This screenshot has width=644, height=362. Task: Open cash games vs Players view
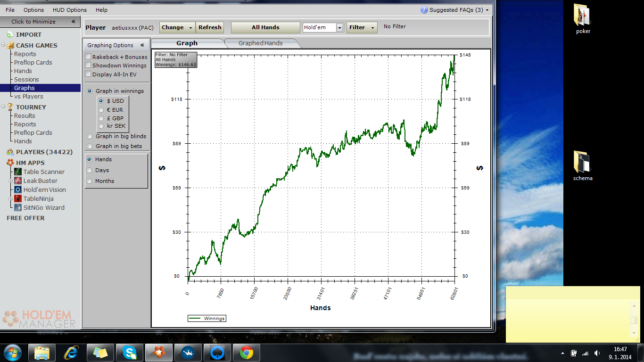pos(29,96)
